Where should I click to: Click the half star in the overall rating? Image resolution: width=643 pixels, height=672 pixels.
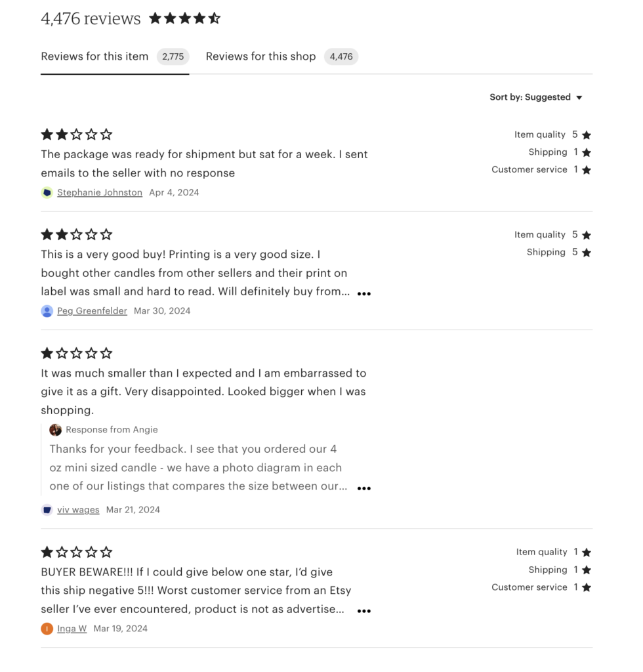(x=215, y=18)
